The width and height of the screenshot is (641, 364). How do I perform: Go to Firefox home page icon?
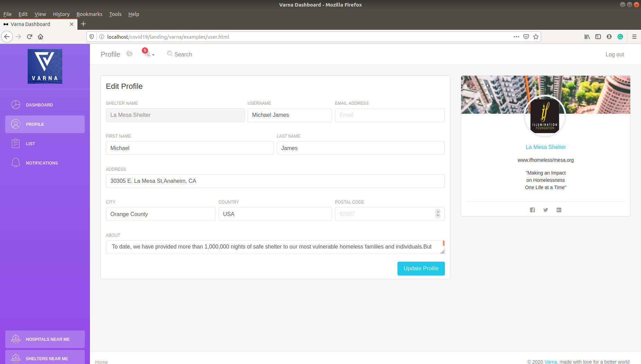tap(40, 37)
